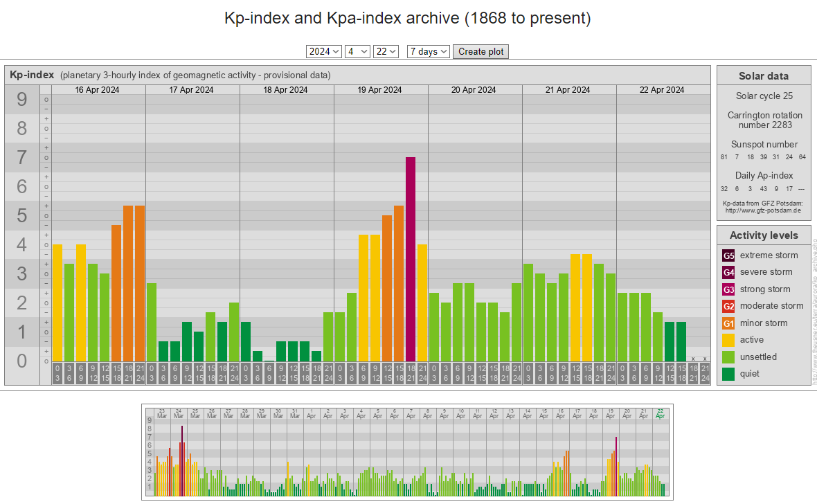The height and width of the screenshot is (504, 817).
Task: Click the 18-21 hour label under 19 Apr
Action: 411,374
